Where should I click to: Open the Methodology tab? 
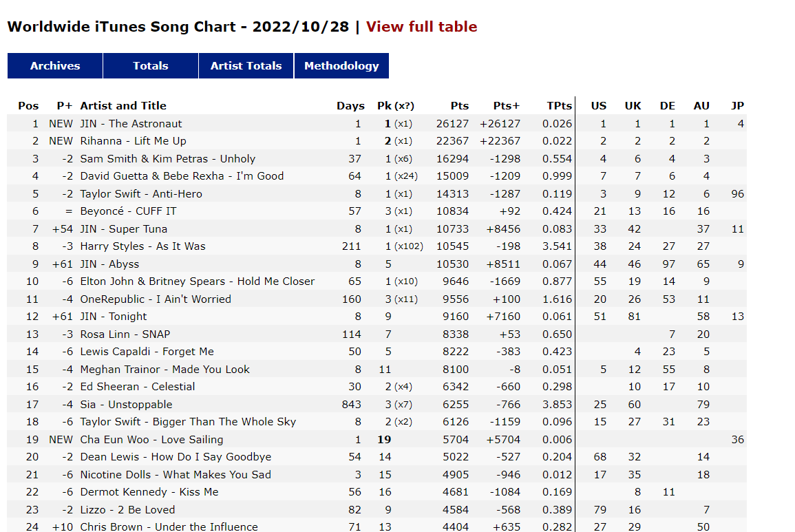click(341, 65)
